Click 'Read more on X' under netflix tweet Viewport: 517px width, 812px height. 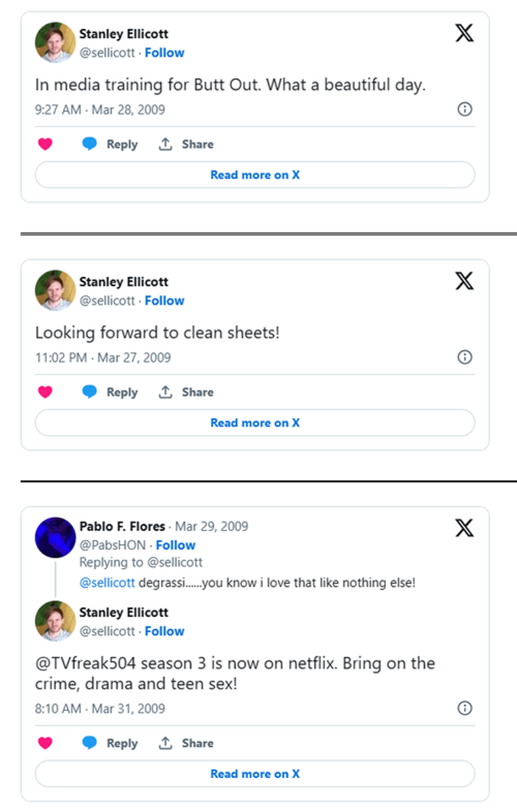[x=255, y=774]
